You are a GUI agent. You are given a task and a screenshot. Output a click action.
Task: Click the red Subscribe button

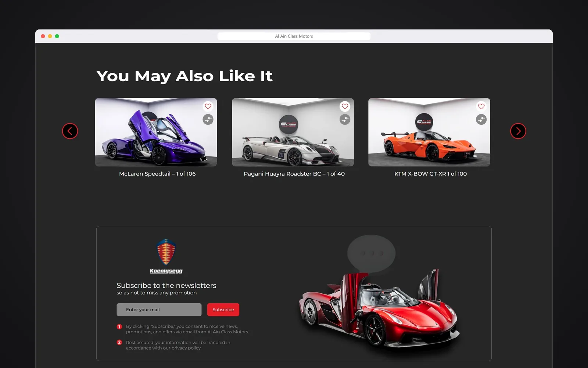coord(223,309)
